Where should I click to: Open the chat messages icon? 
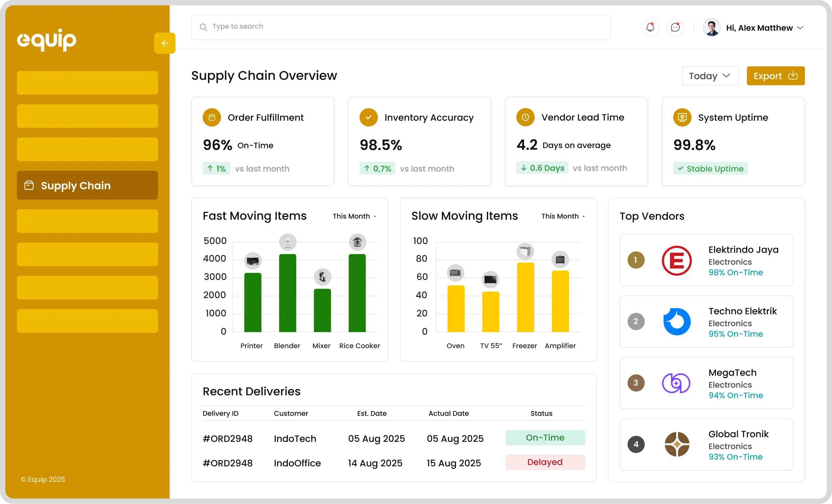pos(675,27)
